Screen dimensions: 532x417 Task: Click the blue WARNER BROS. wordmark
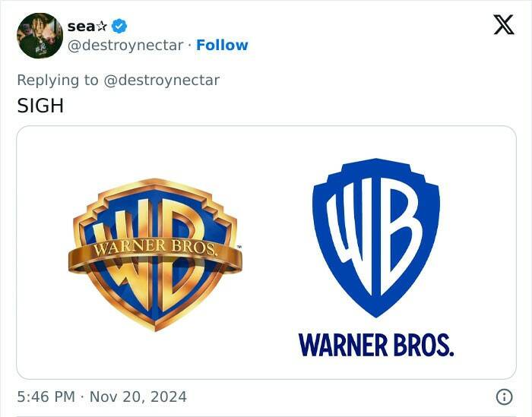(376, 344)
